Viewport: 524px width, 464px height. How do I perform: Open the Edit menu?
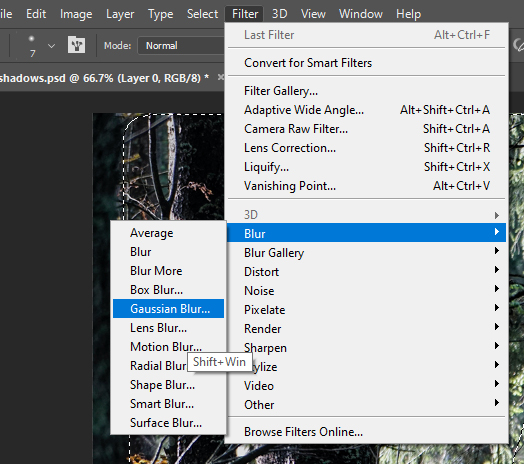tap(36, 14)
